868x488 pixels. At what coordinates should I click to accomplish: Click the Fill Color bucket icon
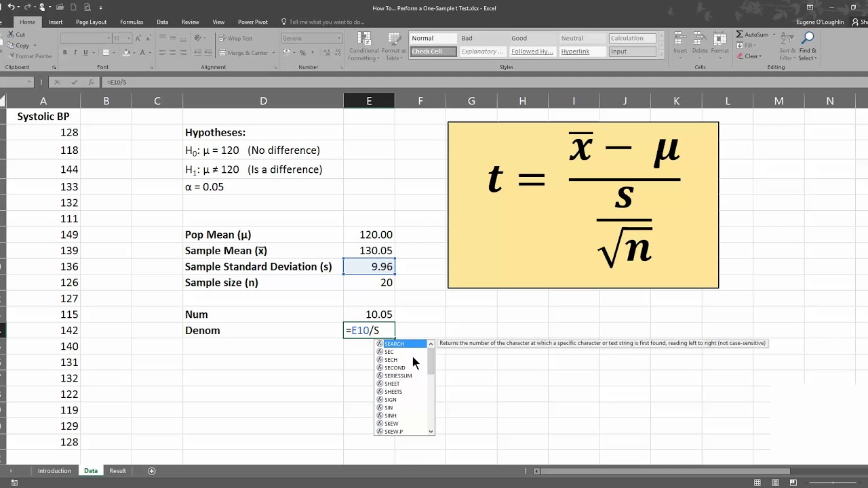(x=125, y=53)
